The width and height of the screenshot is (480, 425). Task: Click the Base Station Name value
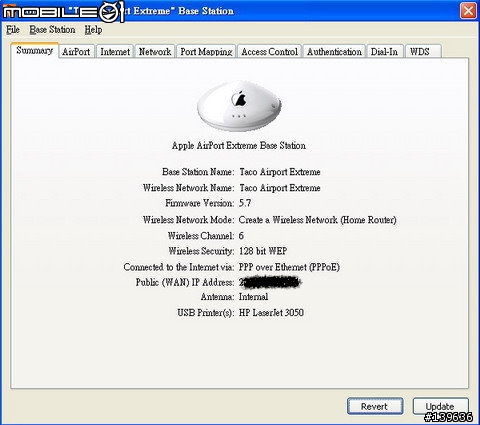(280, 172)
